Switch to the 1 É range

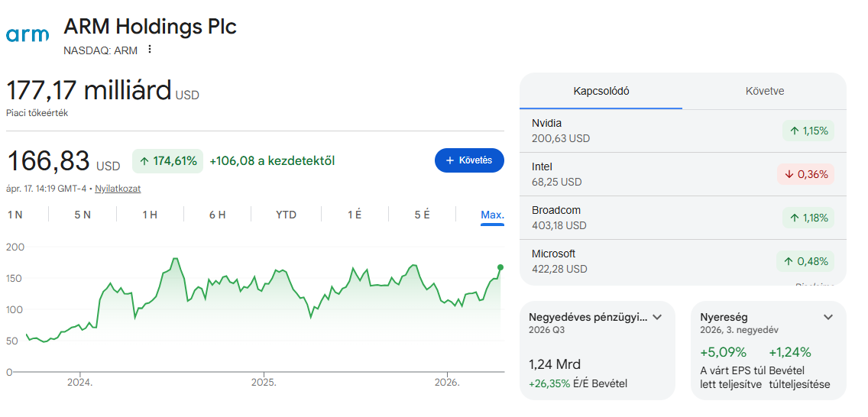355,215
